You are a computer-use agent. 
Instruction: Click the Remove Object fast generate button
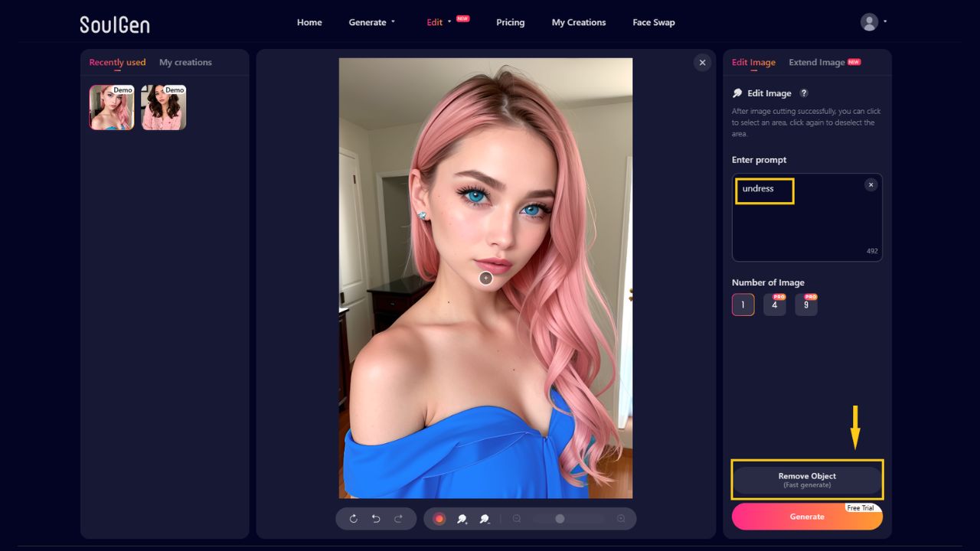pos(806,479)
